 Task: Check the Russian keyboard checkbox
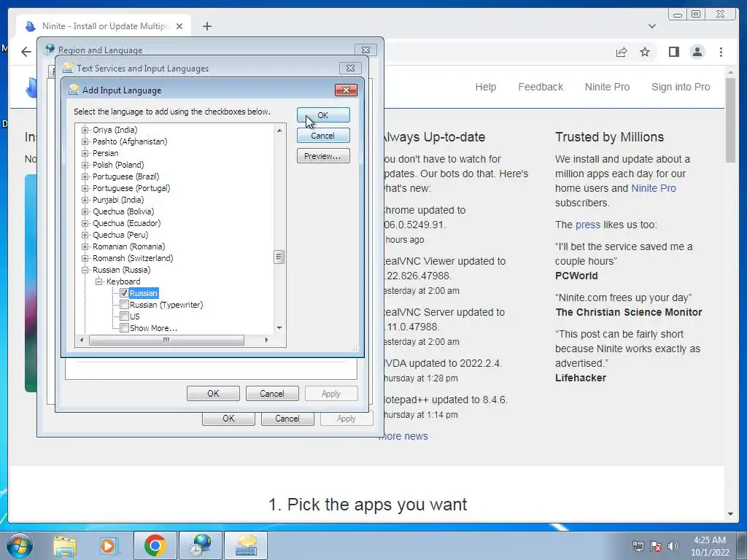coord(124,293)
